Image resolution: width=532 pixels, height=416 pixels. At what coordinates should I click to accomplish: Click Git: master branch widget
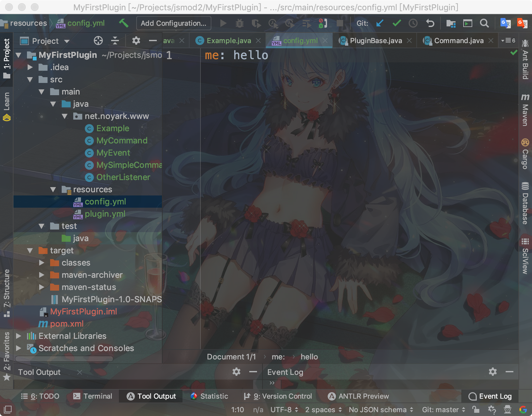443,410
